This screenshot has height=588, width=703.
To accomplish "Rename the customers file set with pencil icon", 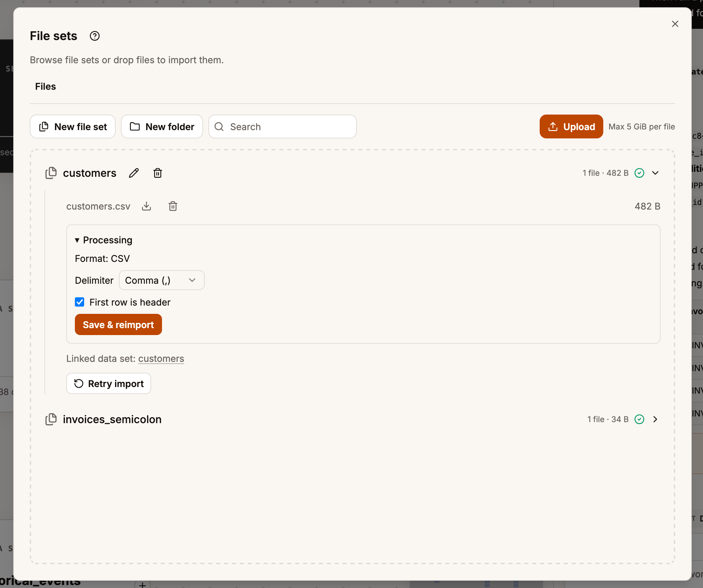I will tap(134, 173).
